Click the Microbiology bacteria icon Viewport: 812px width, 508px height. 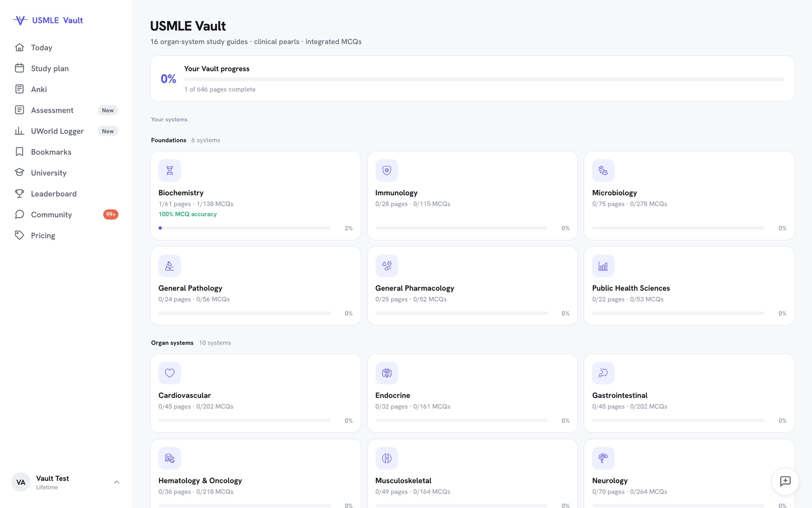click(603, 170)
